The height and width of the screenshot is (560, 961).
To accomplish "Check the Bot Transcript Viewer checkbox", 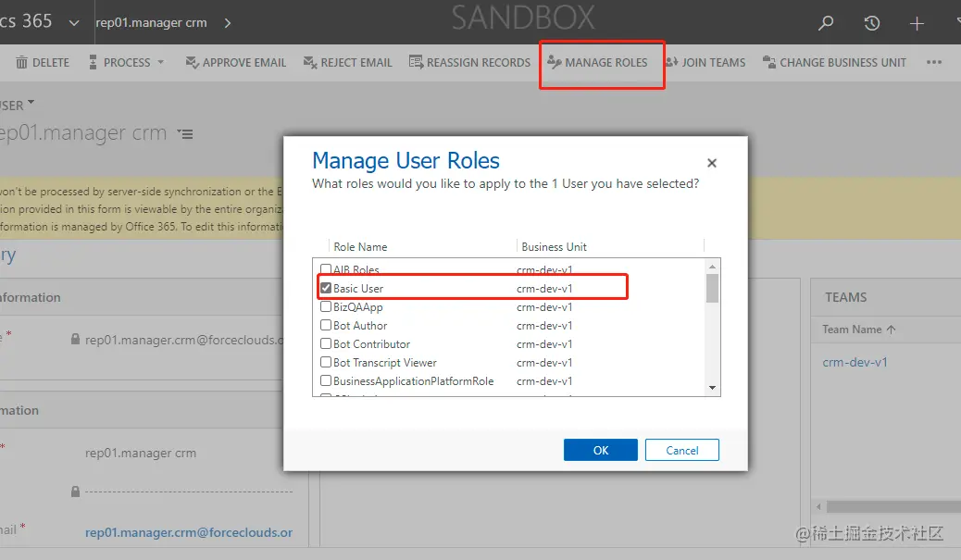I will pyautogui.click(x=326, y=362).
